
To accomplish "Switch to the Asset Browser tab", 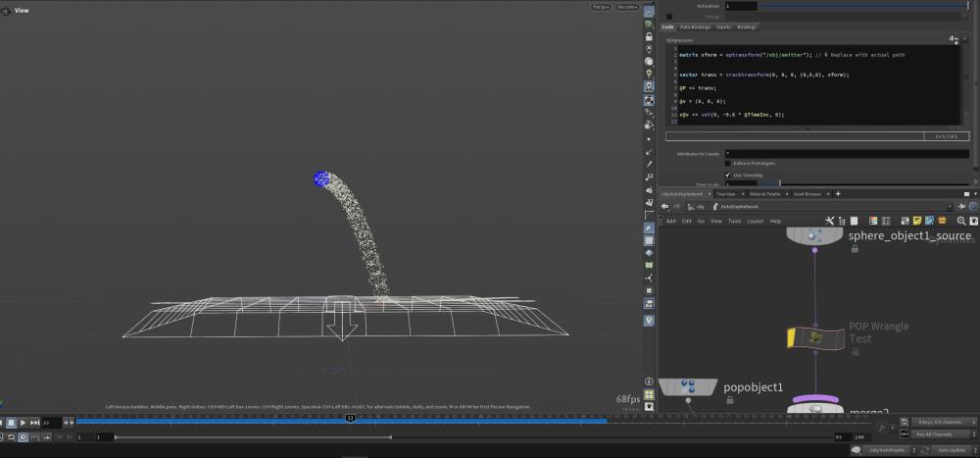I will pos(807,194).
